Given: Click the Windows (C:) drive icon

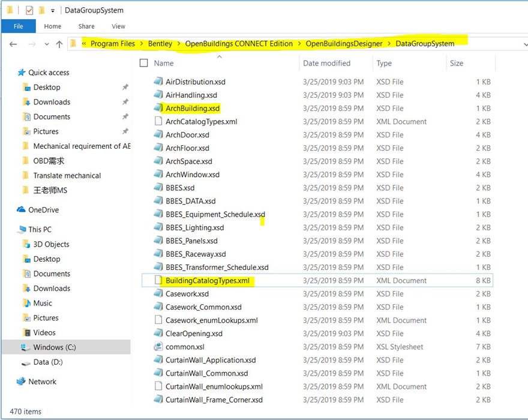Looking at the screenshot, I should [x=26, y=347].
